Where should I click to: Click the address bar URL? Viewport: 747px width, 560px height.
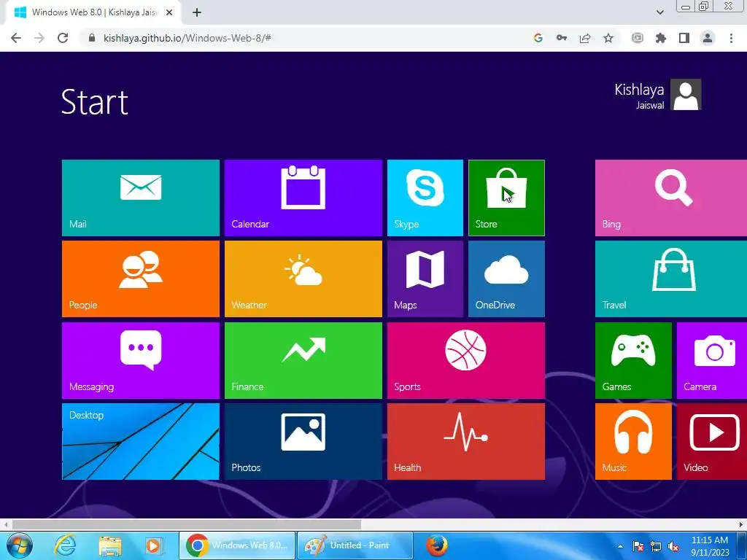click(187, 38)
